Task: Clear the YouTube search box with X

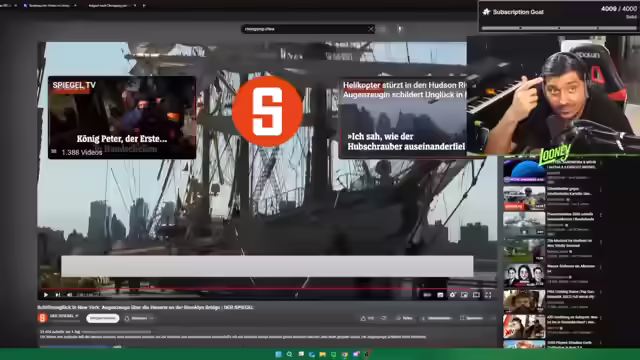Action: (x=371, y=29)
